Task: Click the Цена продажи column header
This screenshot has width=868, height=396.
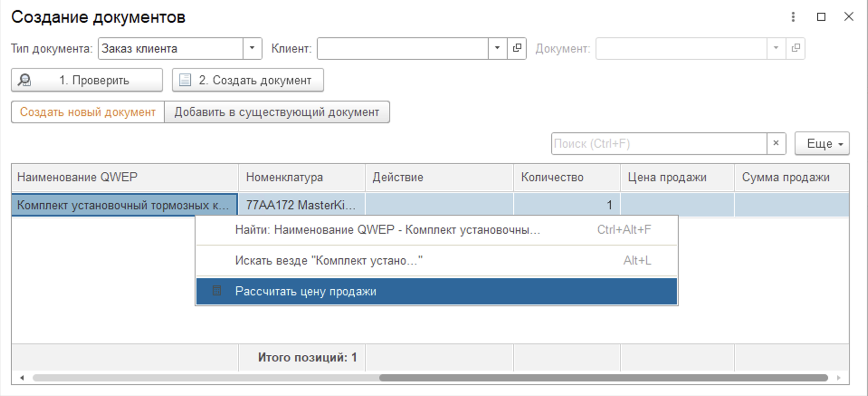Action: click(x=677, y=177)
